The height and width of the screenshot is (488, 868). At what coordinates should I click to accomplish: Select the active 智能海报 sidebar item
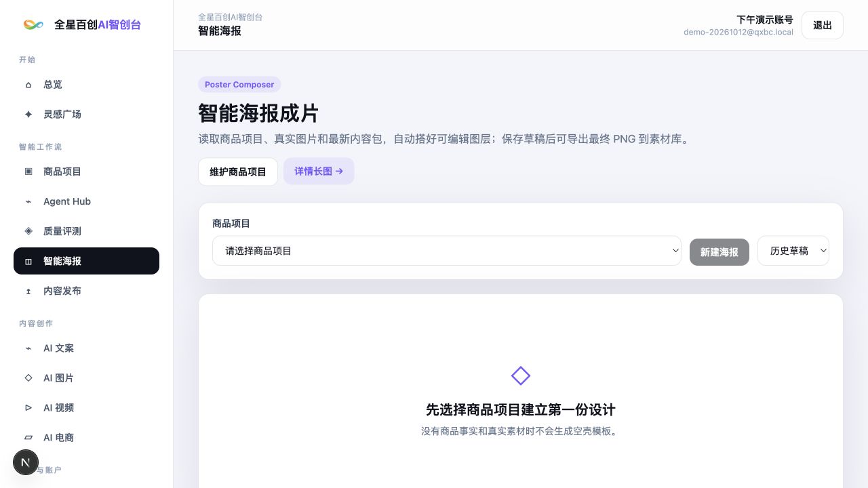87,261
